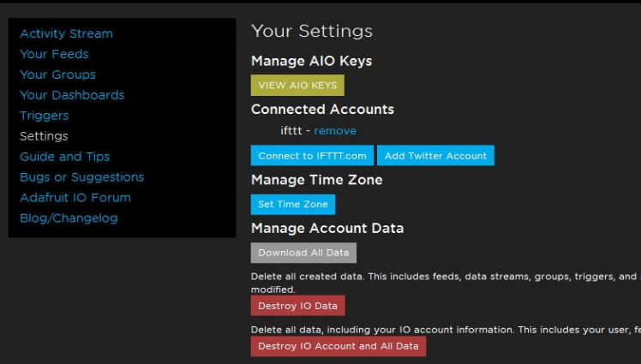Select Settings in the sidebar

(x=44, y=136)
